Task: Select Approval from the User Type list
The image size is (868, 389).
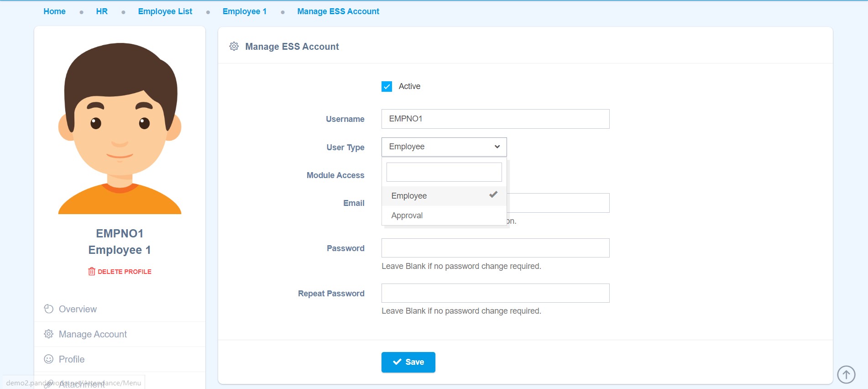Action: click(407, 216)
